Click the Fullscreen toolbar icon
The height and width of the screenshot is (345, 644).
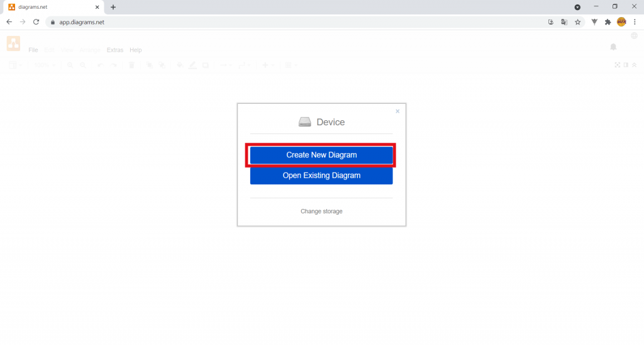point(618,65)
